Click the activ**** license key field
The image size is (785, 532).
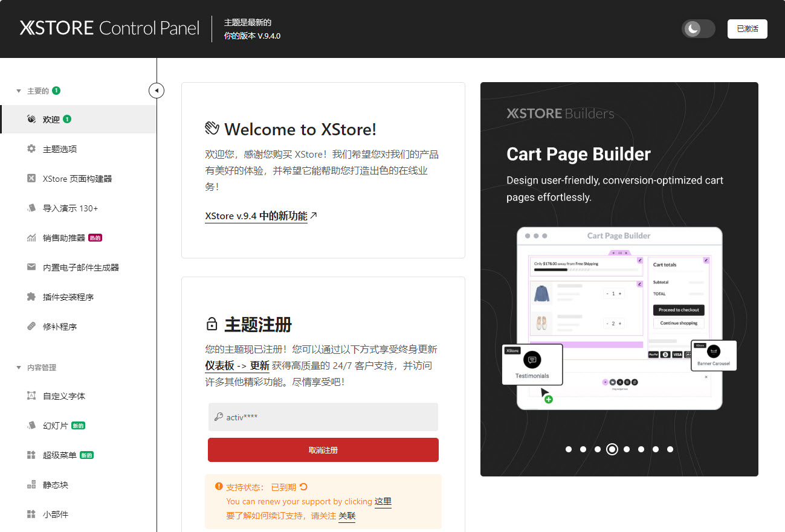(x=323, y=417)
